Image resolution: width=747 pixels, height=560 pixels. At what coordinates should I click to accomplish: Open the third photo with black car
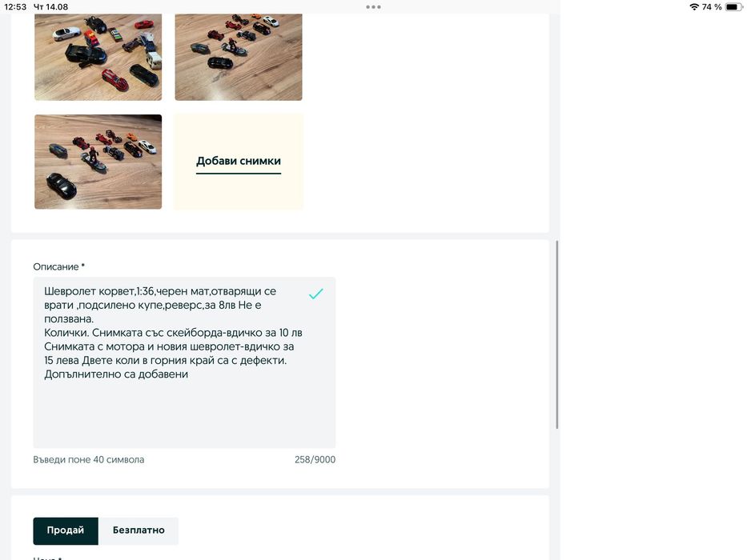tap(98, 162)
